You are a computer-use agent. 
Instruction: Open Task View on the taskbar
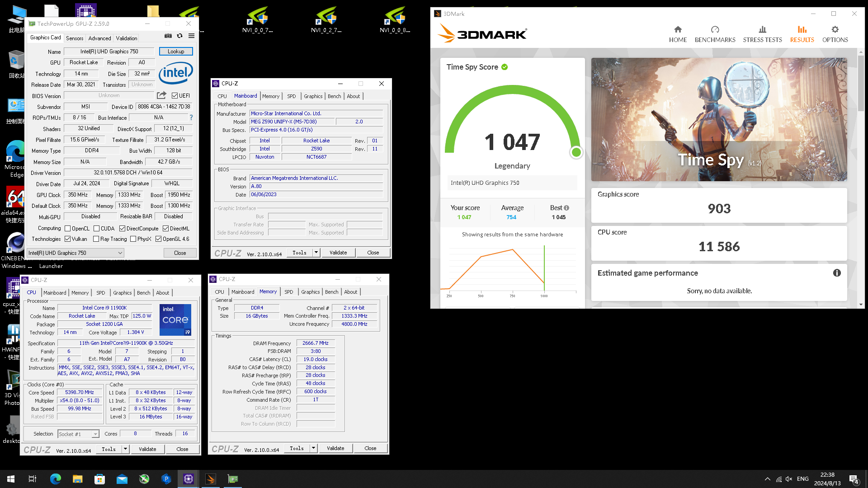coord(33,479)
